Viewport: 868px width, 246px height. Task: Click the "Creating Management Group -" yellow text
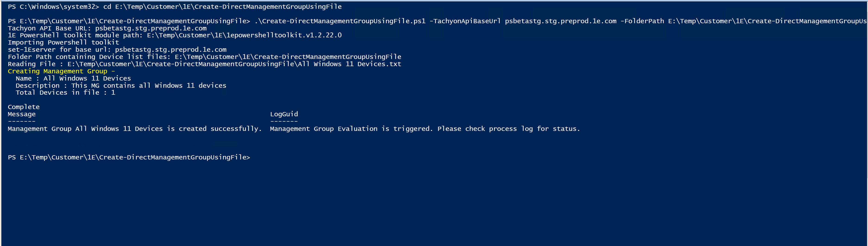point(61,71)
